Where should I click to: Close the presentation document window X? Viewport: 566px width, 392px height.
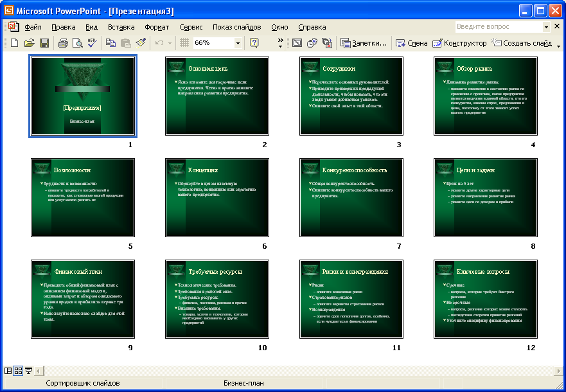click(557, 26)
